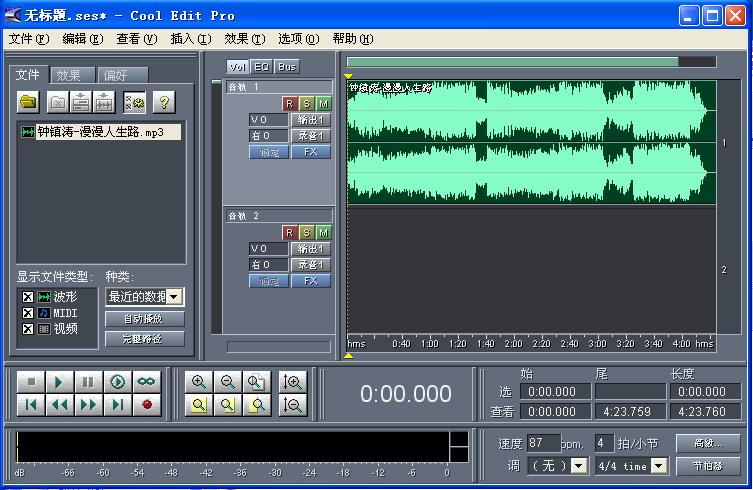Open the 查看(V) menu
This screenshot has width=753, height=490.
(137, 39)
